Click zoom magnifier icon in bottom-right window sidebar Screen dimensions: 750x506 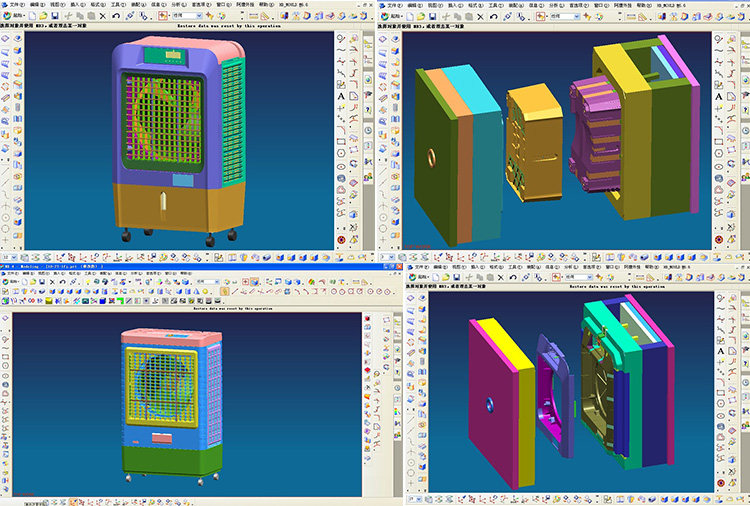pyautogui.click(x=721, y=298)
